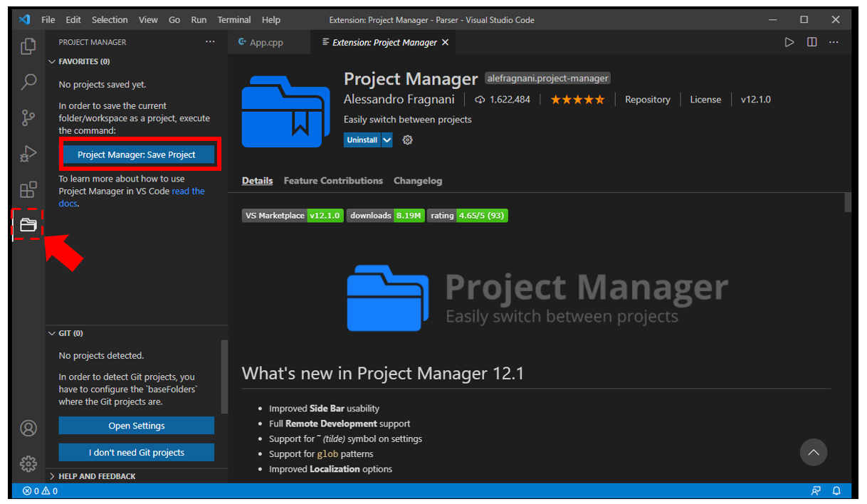
Task: Open the Terminal menu
Action: (x=234, y=20)
